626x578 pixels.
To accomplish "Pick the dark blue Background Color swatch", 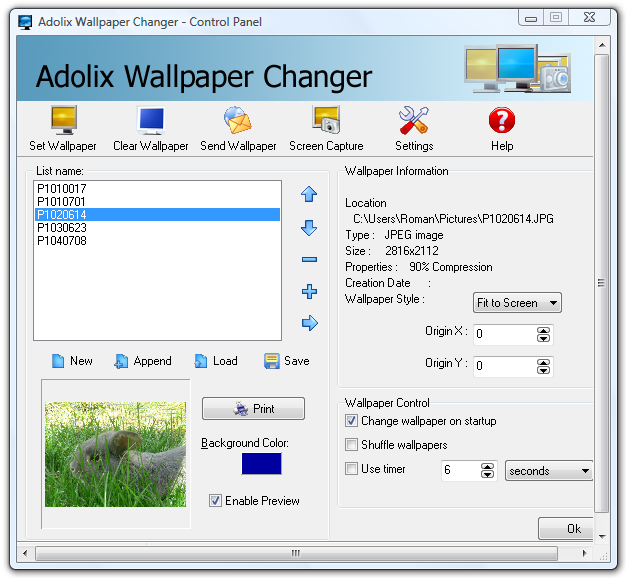I will [x=261, y=463].
